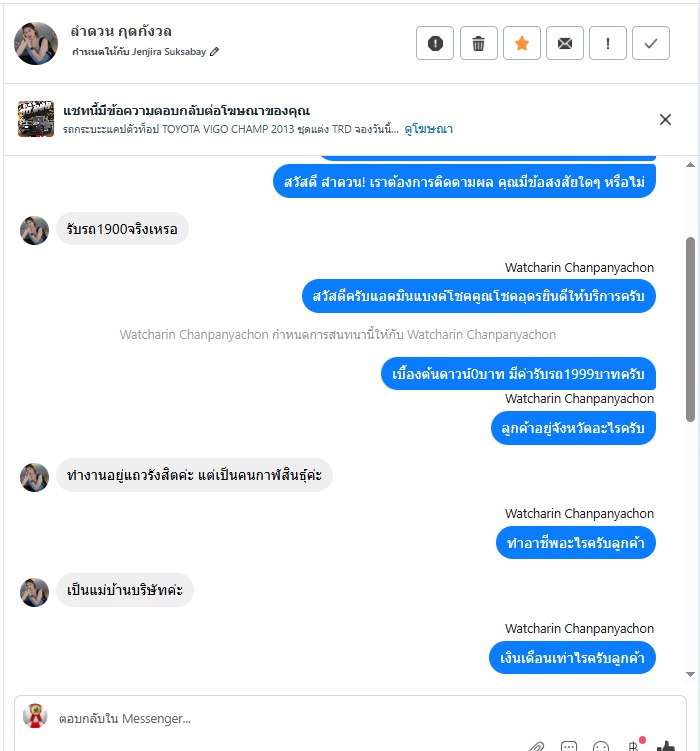Click the attachment paperclip icon
Image resolution: width=700 pixels, height=751 pixels.
[x=537, y=746]
